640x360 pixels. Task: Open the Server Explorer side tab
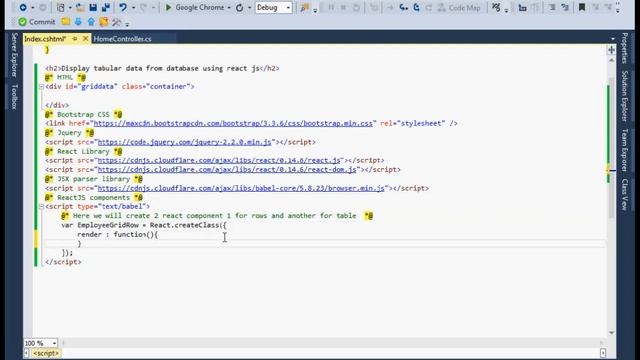[14, 55]
